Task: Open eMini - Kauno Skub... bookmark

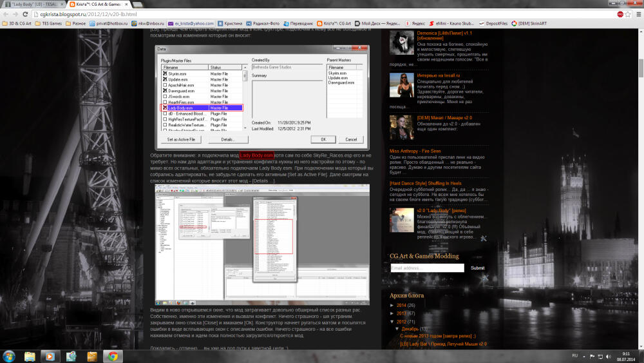Action: [451, 23]
